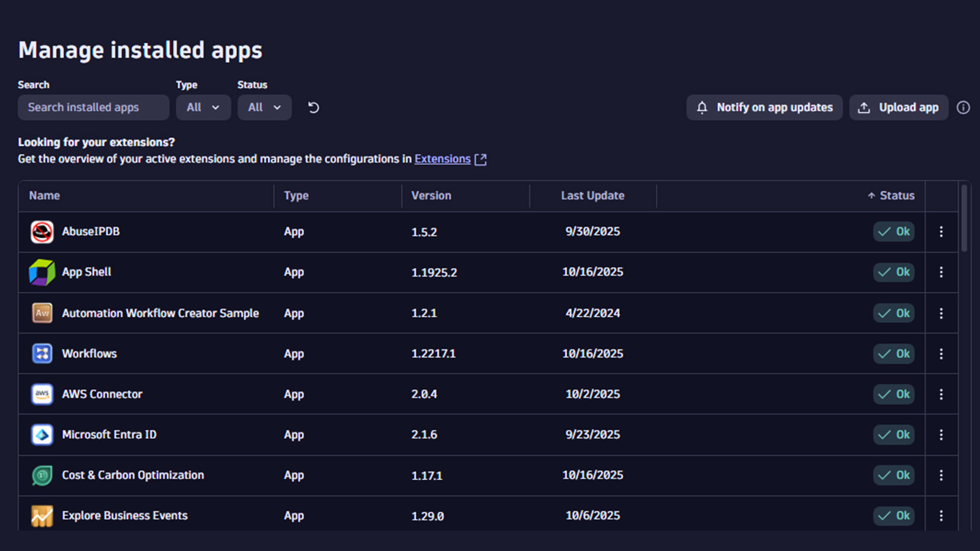Click the Explore Business Events chart icon
980x551 pixels.
tap(42, 515)
